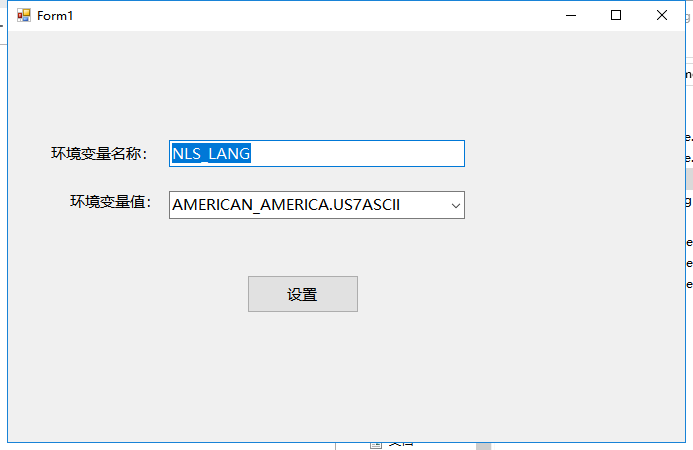The width and height of the screenshot is (693, 450).
Task: Maximize the Form1 window
Action: coord(616,16)
